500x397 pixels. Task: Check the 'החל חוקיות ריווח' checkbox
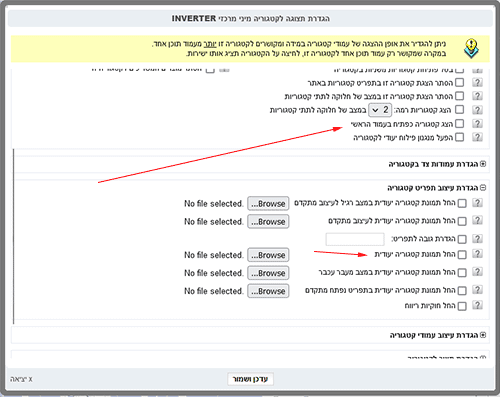(x=462, y=306)
